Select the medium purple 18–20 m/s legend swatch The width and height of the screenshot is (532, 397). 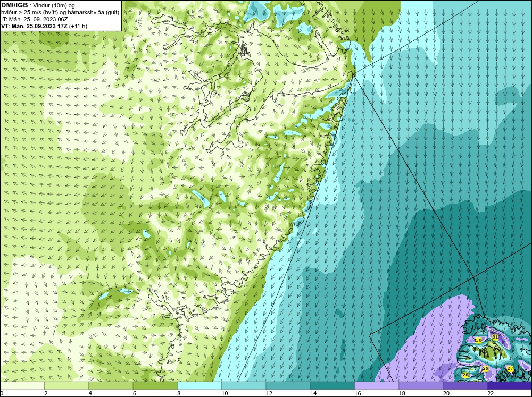(421, 385)
